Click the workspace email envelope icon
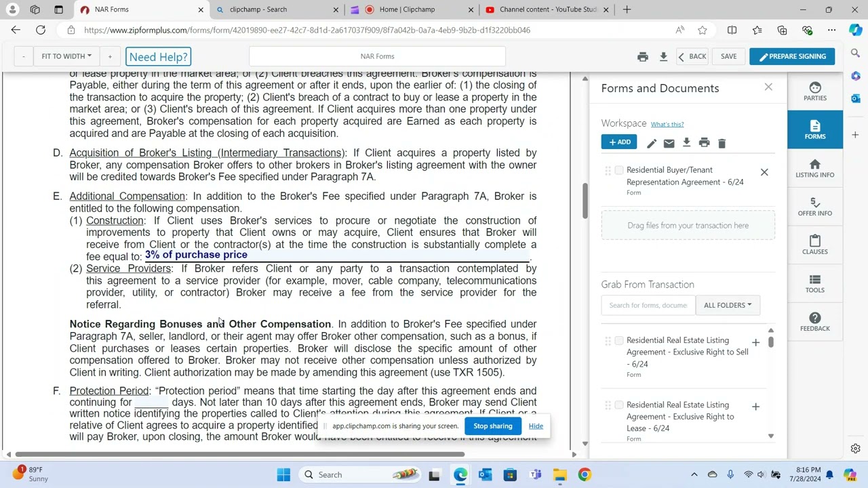This screenshot has height=488, width=868. click(669, 143)
